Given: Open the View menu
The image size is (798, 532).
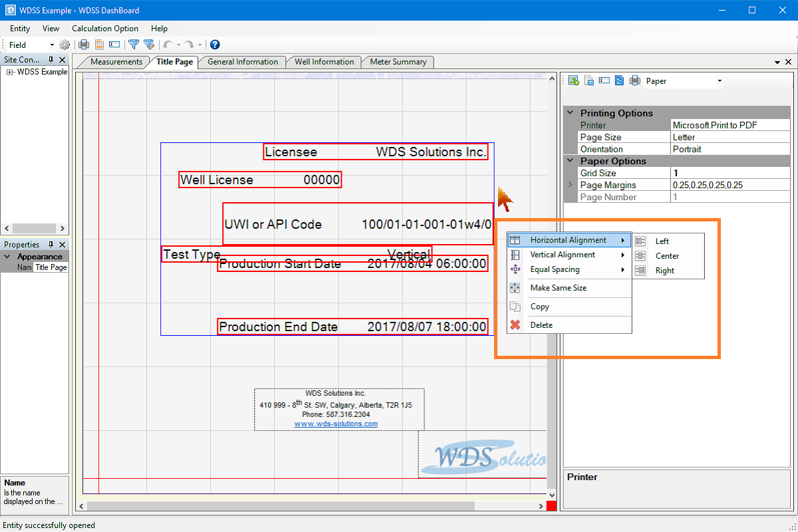Looking at the screenshot, I should [51, 29].
